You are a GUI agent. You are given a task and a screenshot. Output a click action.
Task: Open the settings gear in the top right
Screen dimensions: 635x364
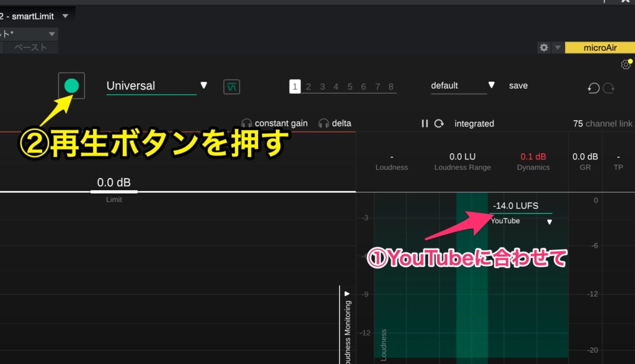626,64
